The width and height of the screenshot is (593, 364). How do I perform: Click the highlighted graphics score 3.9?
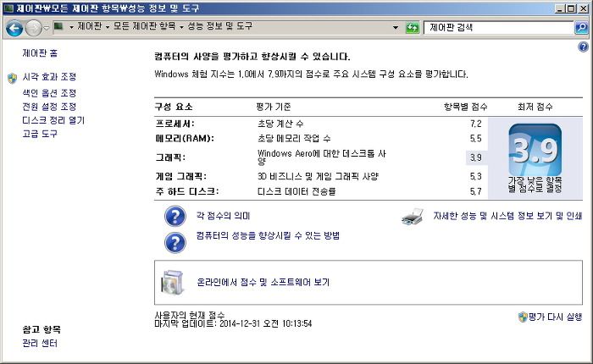click(476, 157)
